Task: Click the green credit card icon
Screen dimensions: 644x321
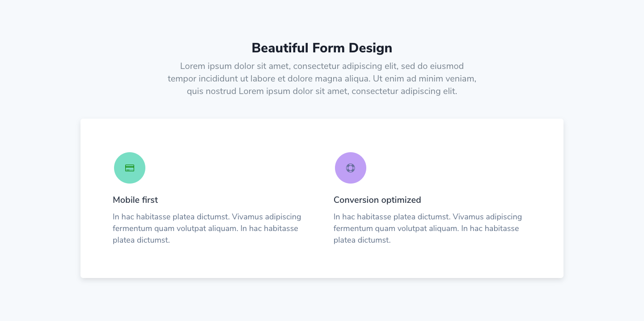Action: (x=130, y=168)
